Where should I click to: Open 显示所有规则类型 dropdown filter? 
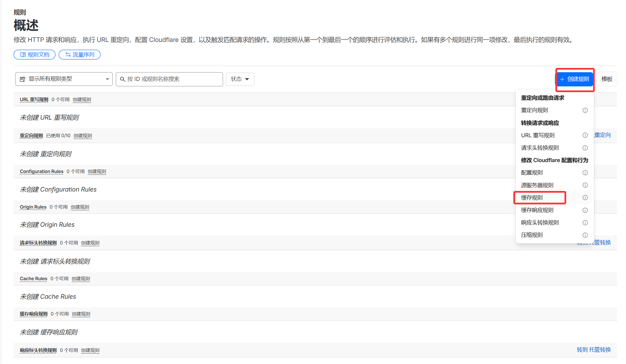(x=64, y=79)
